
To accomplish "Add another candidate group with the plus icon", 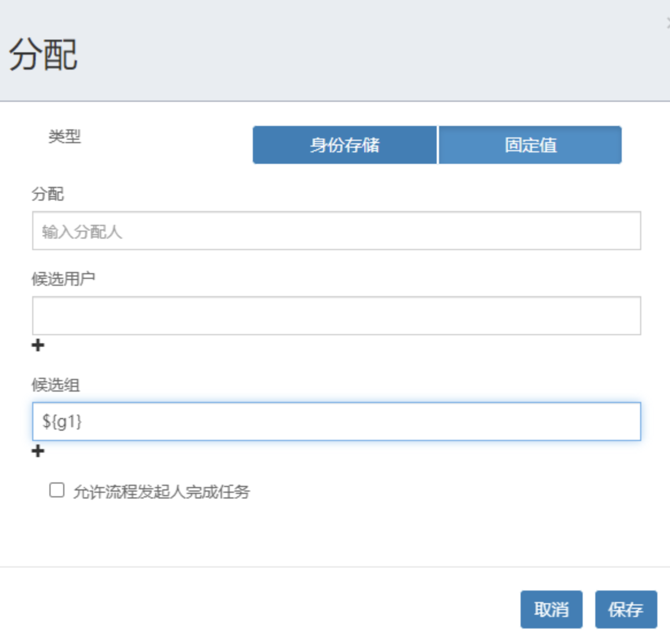I will coord(38,451).
